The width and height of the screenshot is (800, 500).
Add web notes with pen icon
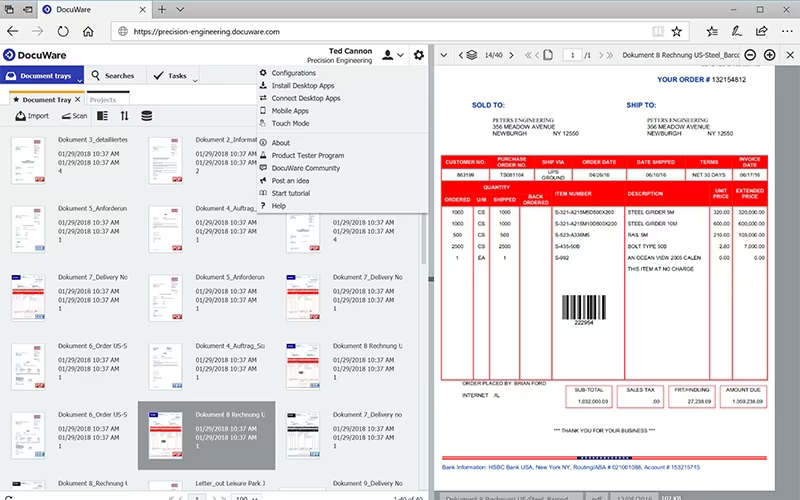coord(736,32)
